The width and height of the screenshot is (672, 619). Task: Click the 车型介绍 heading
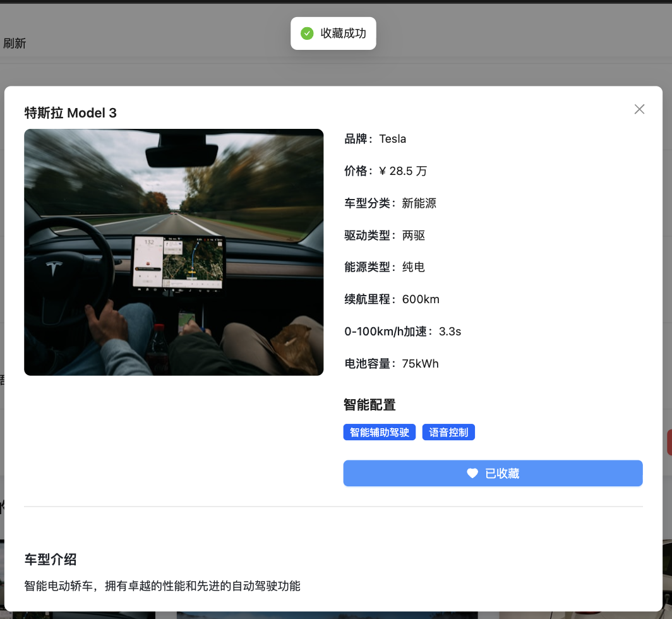click(50, 560)
